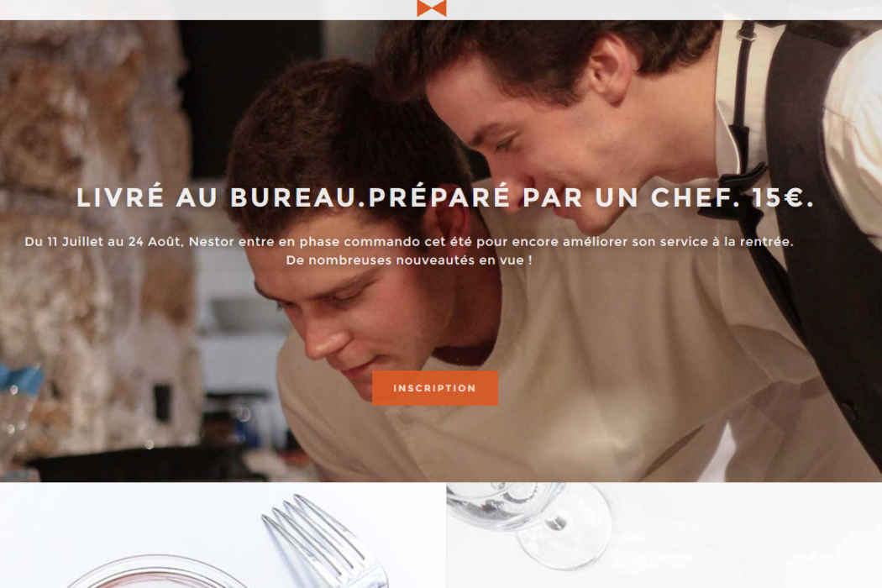Click the glass jar rim image
Viewport: 882px width, 588px height.
click(158, 571)
